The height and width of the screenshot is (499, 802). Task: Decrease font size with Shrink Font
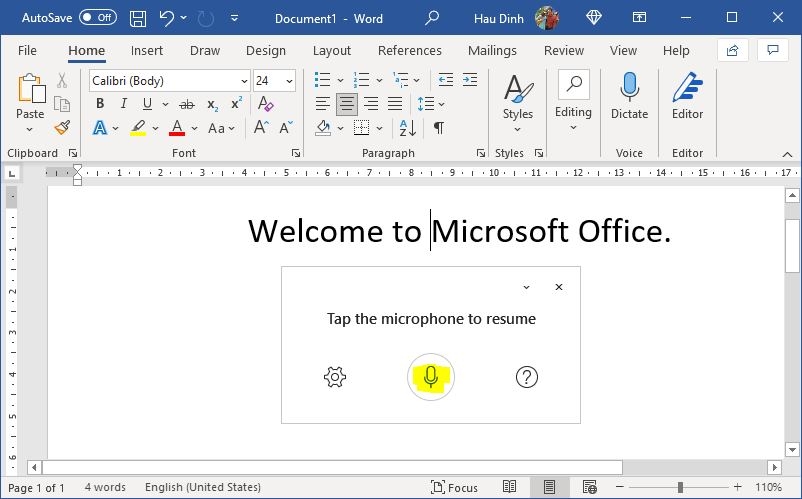pyautogui.click(x=286, y=127)
